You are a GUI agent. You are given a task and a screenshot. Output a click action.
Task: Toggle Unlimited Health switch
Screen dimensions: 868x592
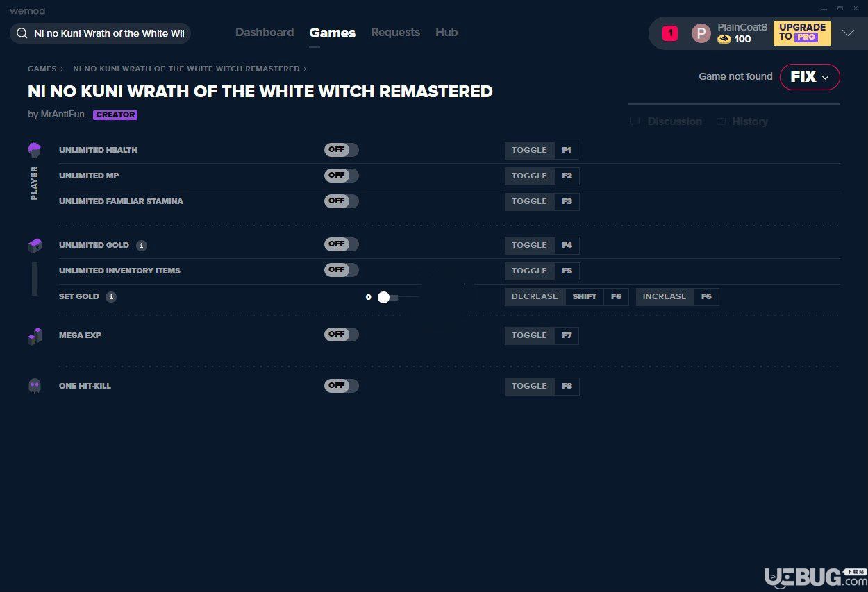[x=342, y=150]
